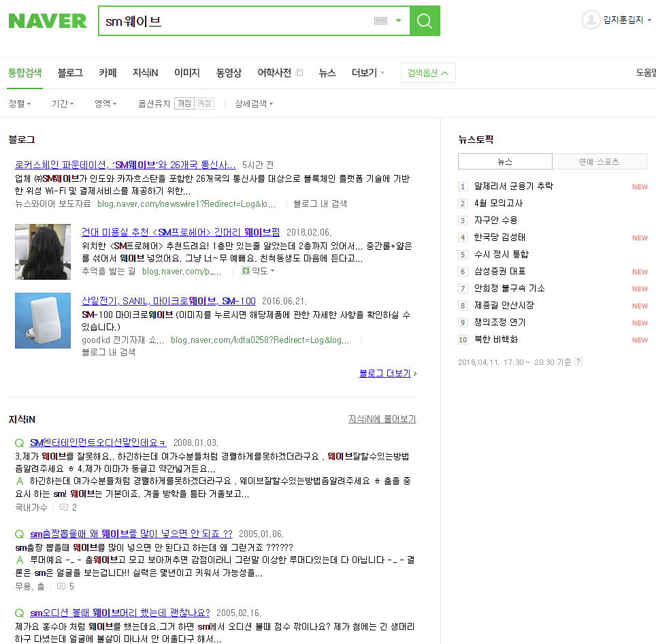Image resolution: width=656 pixels, height=644 pixels.
Task: Open the 이미지 tab
Action: click(187, 73)
